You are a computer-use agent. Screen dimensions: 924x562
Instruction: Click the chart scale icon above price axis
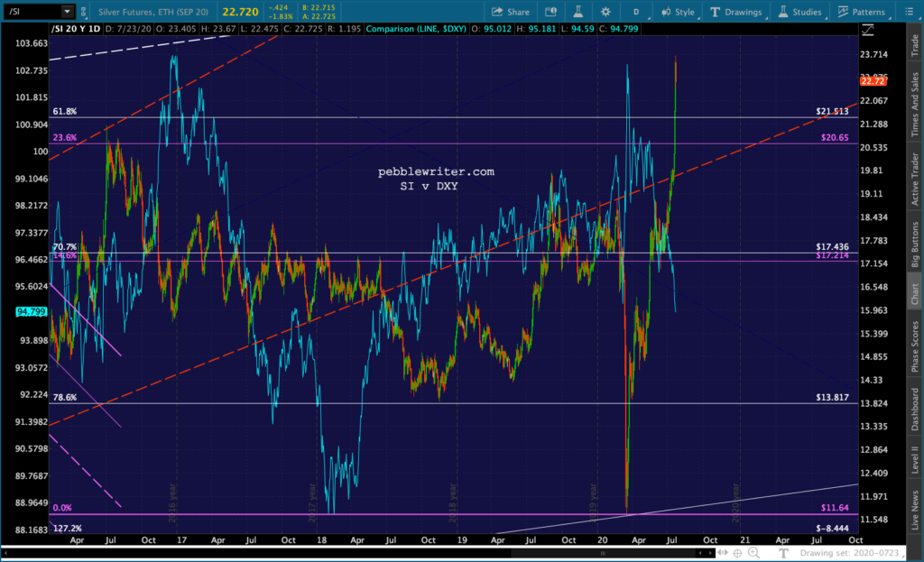click(x=868, y=30)
